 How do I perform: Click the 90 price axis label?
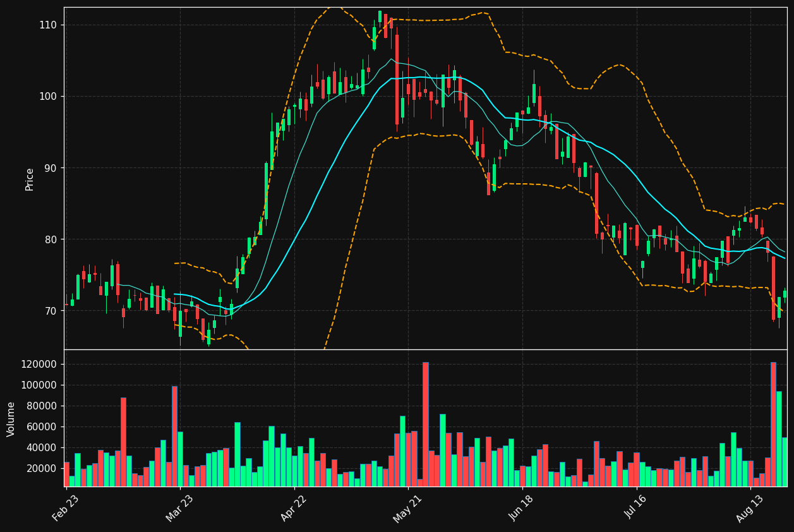pyautogui.click(x=51, y=168)
